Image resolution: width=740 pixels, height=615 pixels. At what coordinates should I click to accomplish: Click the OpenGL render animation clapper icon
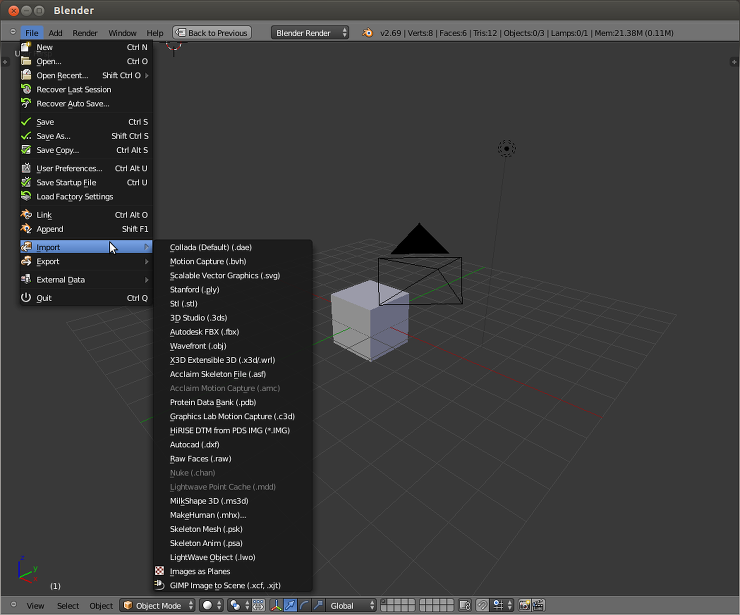538,606
